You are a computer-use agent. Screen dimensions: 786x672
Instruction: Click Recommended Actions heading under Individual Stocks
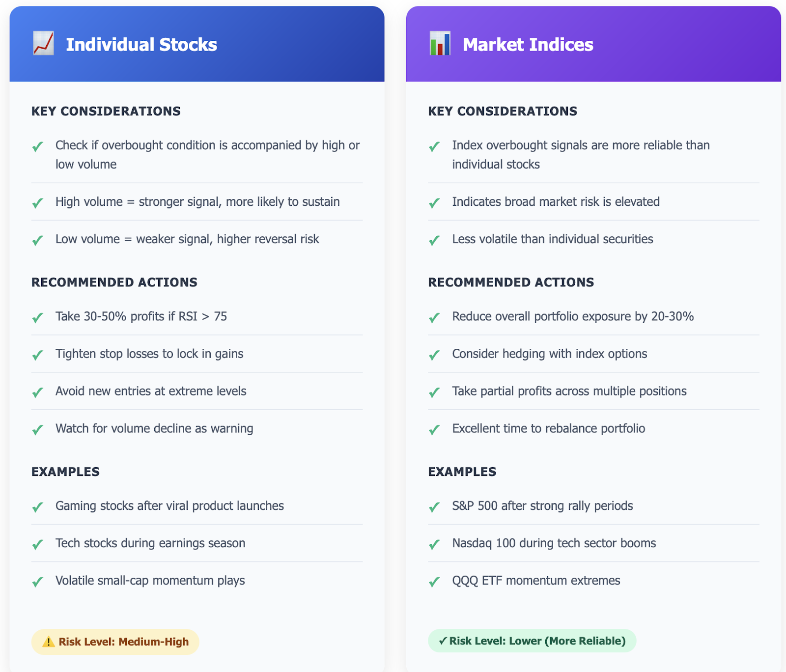(x=114, y=282)
